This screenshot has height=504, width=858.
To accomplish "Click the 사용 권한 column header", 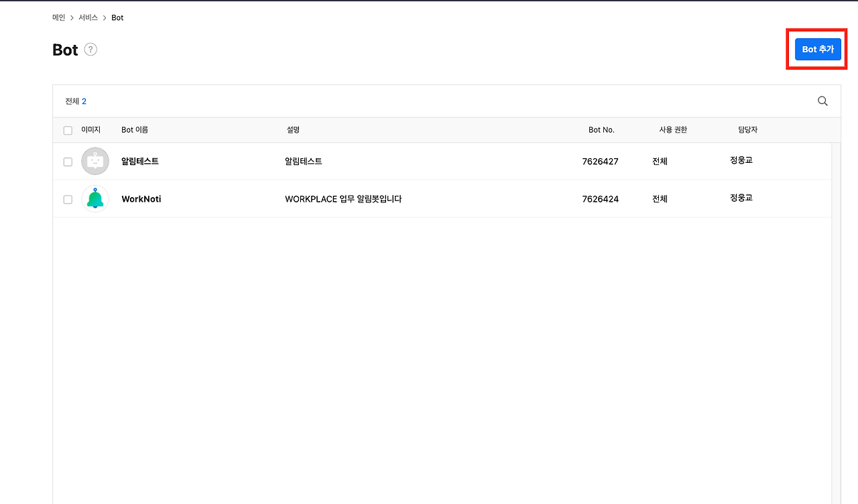I will 673,130.
